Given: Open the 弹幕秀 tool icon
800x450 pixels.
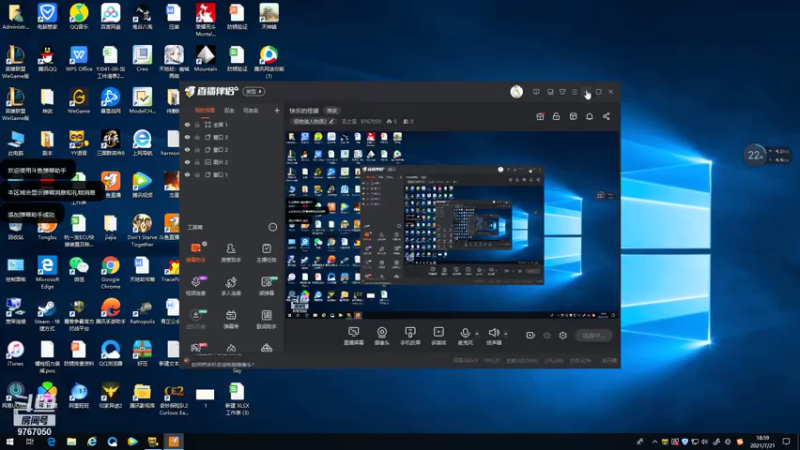Looking at the screenshot, I should pyautogui.click(x=231, y=319).
